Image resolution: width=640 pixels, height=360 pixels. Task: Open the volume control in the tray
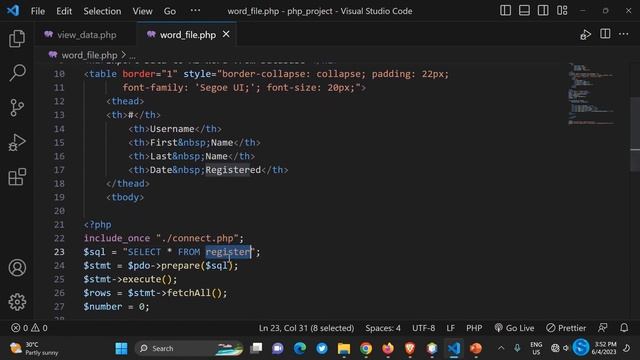pos(566,349)
